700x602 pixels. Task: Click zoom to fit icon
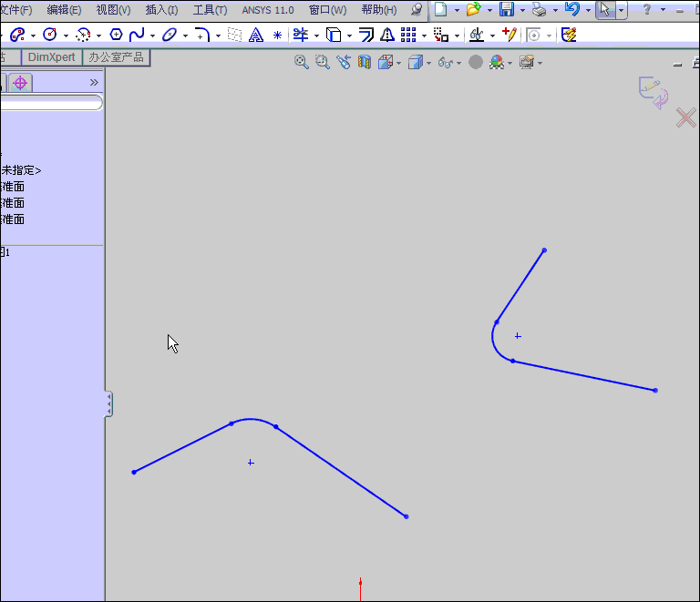(x=302, y=62)
